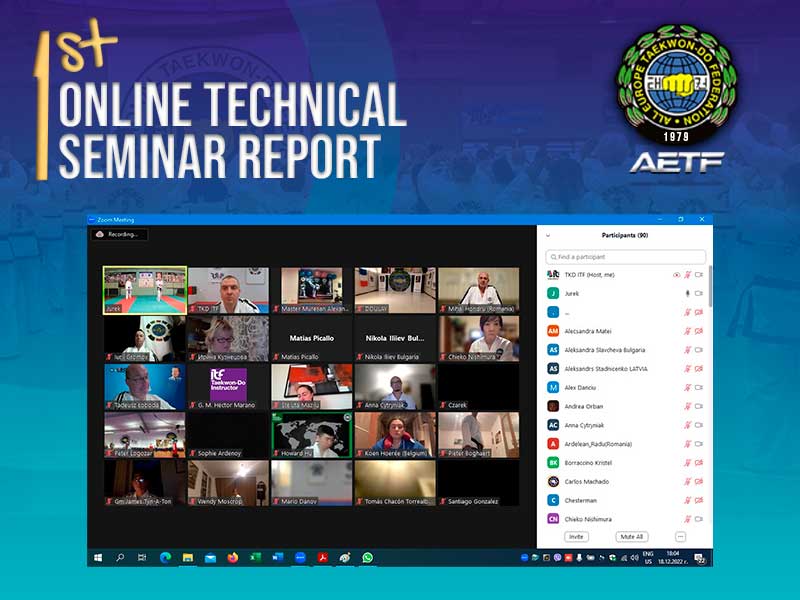800x600 pixels.
Task: Select Koen Hoerée (Belgium) video tile
Action: [x=395, y=435]
